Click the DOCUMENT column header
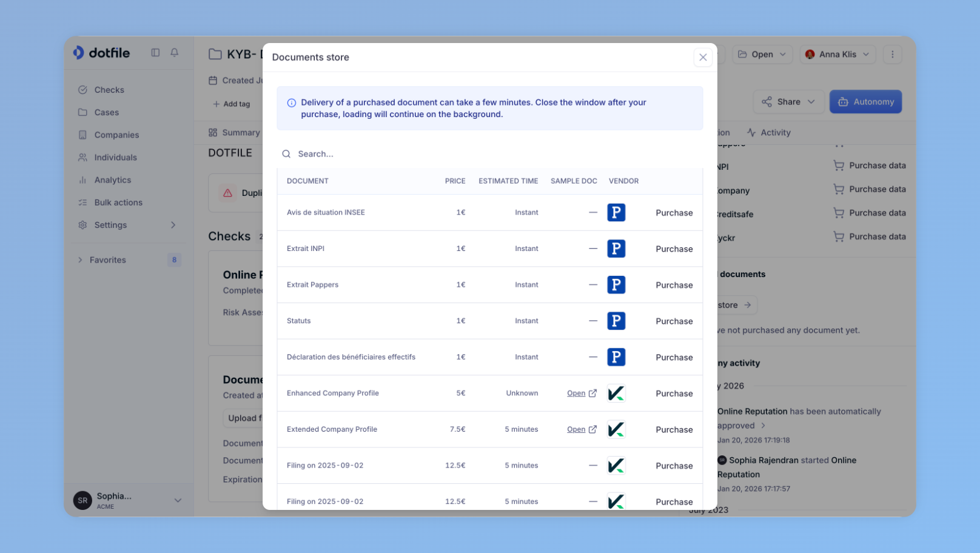The height and width of the screenshot is (553, 980). point(307,181)
